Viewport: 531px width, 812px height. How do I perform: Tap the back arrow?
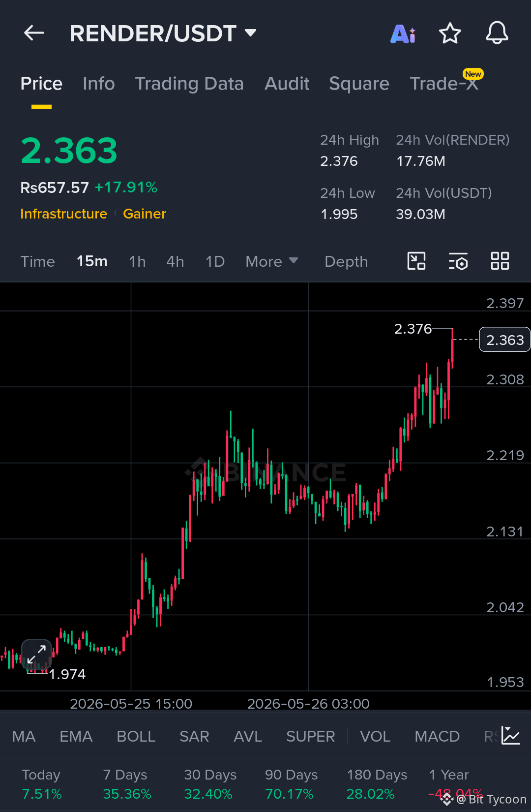(34, 33)
